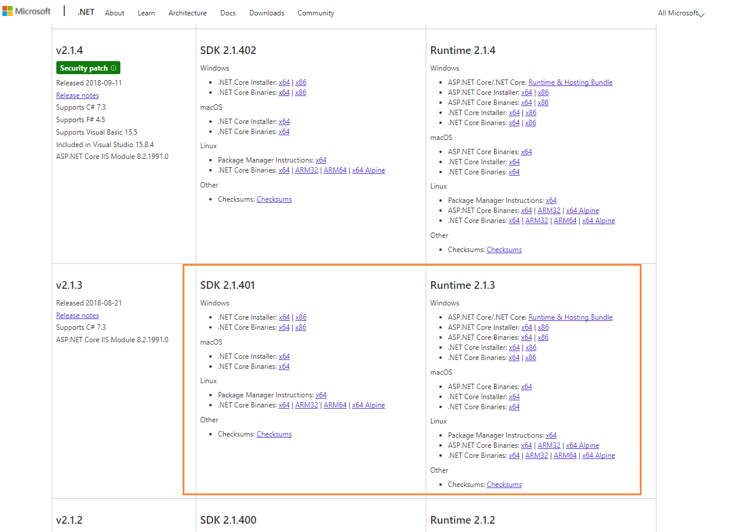
Task: Click the Microsoft logo
Action: 26,11
